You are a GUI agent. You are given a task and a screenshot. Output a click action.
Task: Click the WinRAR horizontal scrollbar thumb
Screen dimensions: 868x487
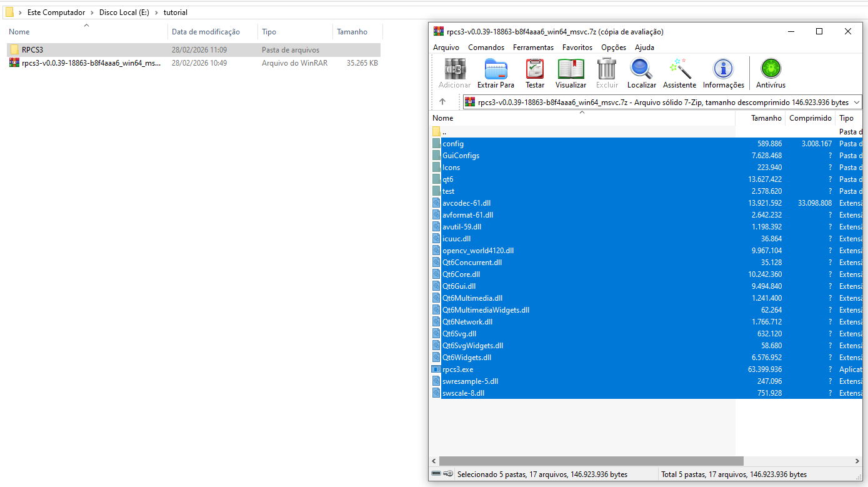click(x=591, y=461)
